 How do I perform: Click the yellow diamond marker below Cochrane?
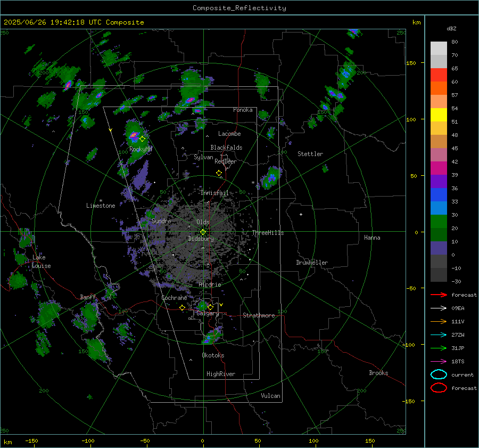click(x=182, y=307)
